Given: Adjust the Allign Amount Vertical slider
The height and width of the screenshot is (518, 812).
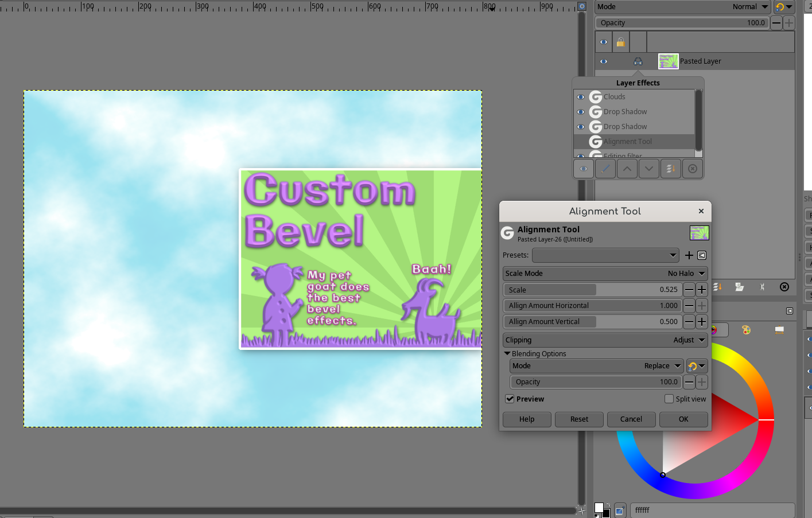Looking at the screenshot, I should coord(593,322).
